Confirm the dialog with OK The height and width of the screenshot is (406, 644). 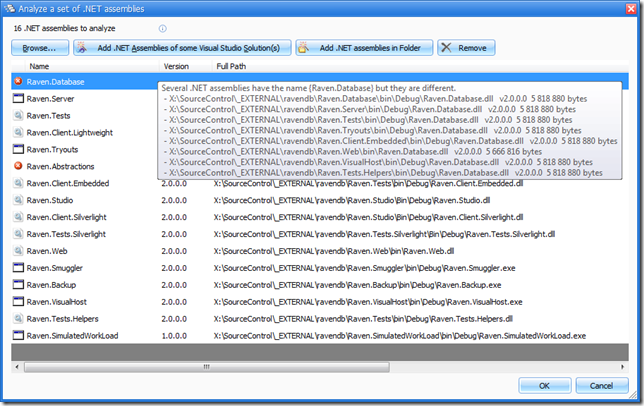[x=545, y=385]
